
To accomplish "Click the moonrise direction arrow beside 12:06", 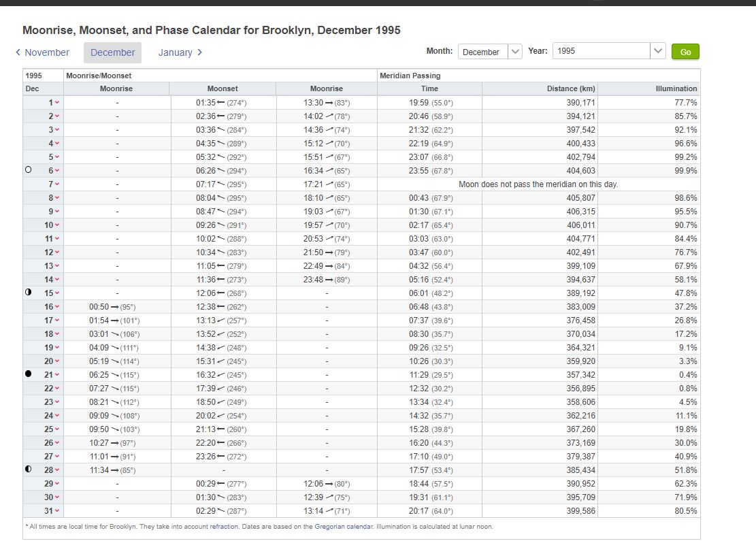I will pyautogui.click(x=329, y=484).
